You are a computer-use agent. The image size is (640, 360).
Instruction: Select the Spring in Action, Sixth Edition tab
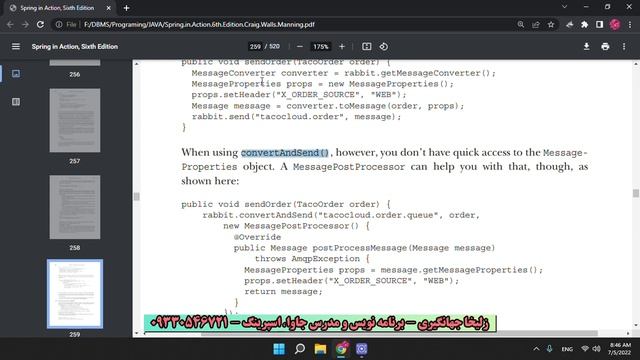(x=57, y=8)
